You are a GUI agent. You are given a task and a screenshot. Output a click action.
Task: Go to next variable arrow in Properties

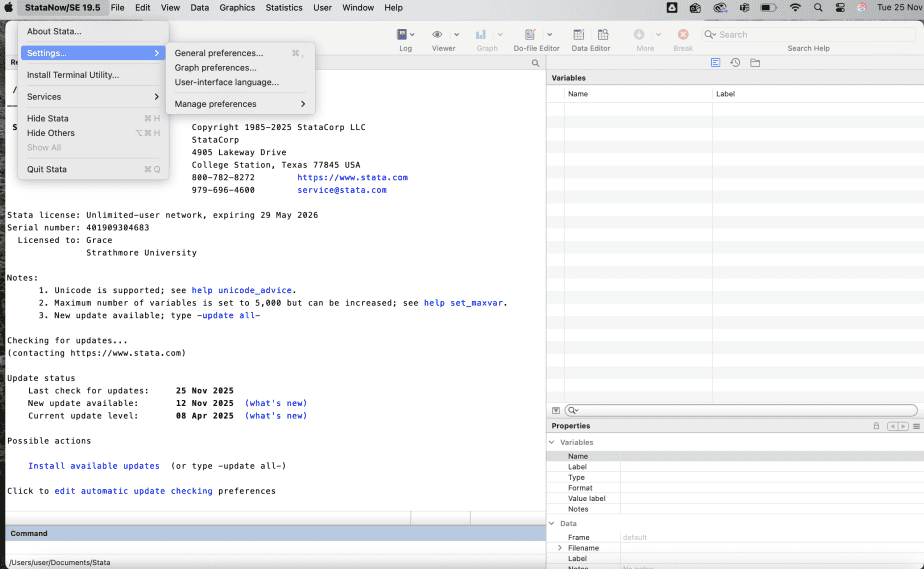click(x=903, y=426)
